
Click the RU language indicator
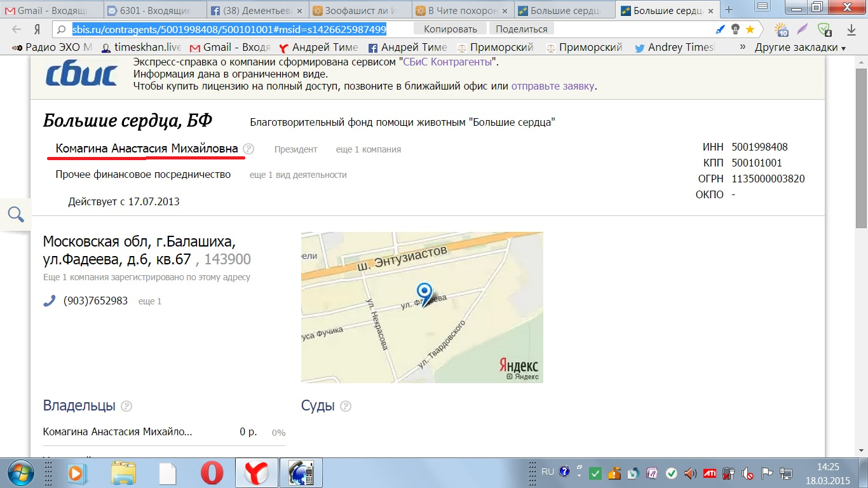tap(548, 471)
